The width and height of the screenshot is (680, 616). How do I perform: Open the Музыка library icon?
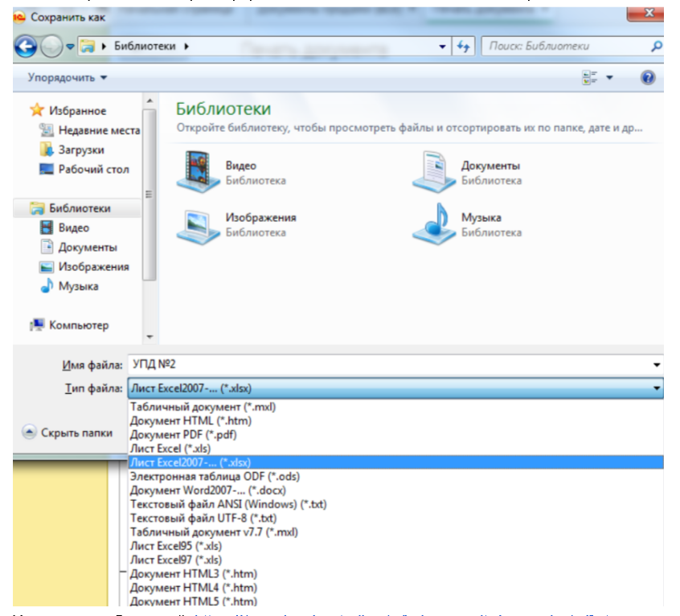[x=433, y=224]
